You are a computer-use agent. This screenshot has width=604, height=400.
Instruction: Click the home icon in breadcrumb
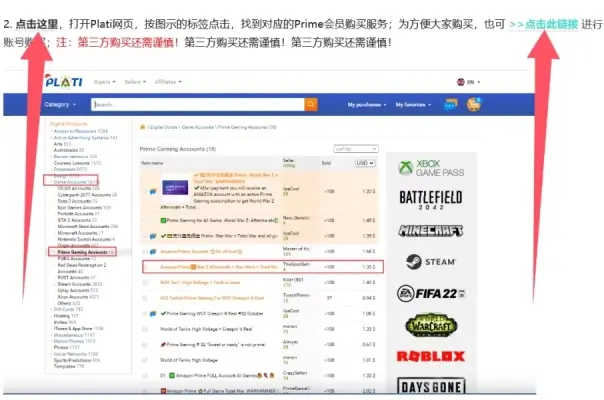point(143,127)
